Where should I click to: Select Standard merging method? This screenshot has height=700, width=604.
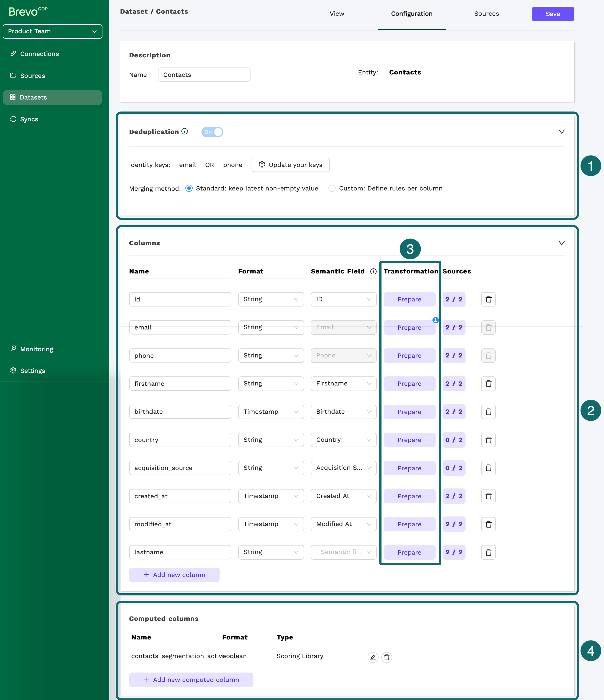tap(189, 188)
